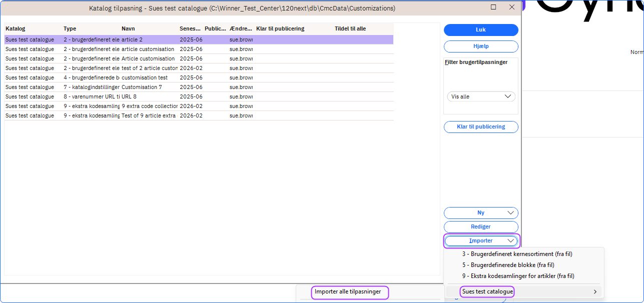Click the Rediger button
This screenshot has height=303, width=644.
coord(480,227)
